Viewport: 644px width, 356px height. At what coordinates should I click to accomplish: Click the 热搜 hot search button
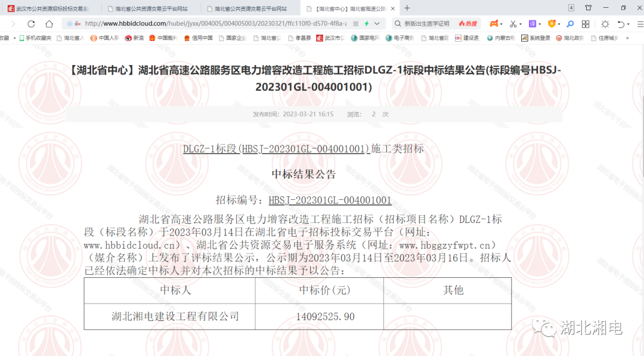point(469,23)
